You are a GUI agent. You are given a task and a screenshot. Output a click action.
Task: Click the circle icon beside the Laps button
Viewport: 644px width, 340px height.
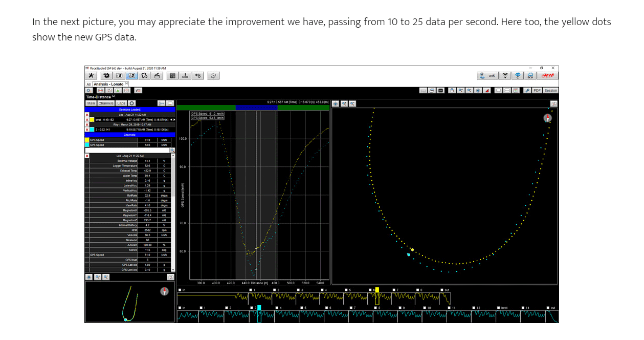click(132, 103)
